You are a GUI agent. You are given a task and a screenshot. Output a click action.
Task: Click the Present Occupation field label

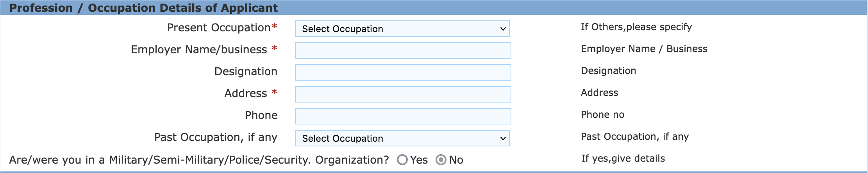pyautogui.click(x=218, y=28)
